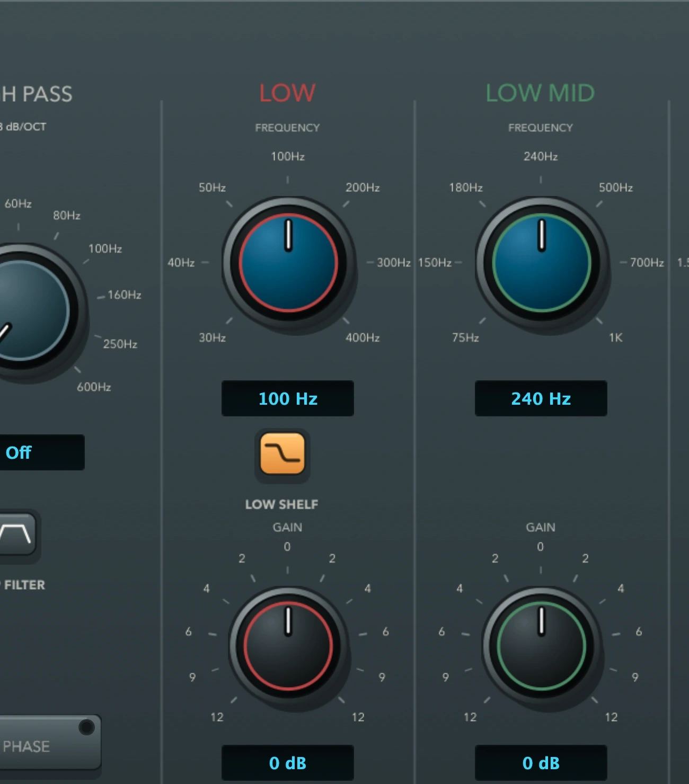Click the Low Mid band gain knob
This screenshot has height=784, width=689.
(x=541, y=646)
